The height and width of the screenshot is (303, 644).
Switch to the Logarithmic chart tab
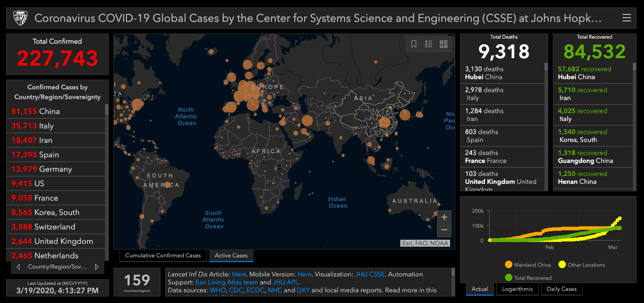point(518,289)
